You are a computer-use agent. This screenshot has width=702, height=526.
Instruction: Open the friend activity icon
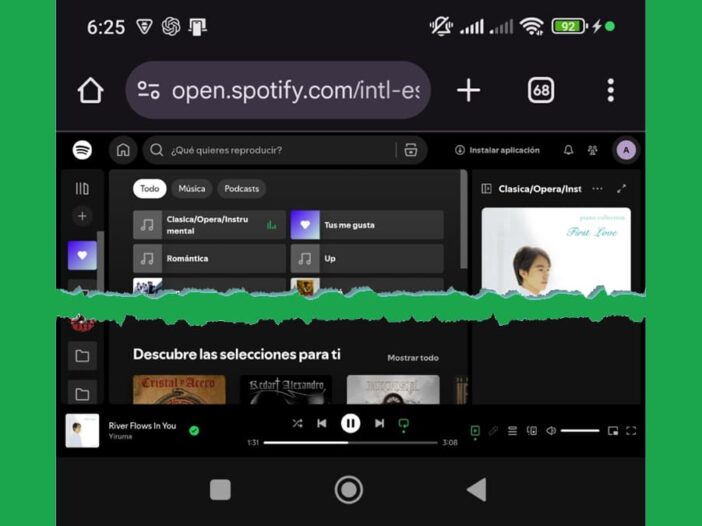[x=592, y=150]
